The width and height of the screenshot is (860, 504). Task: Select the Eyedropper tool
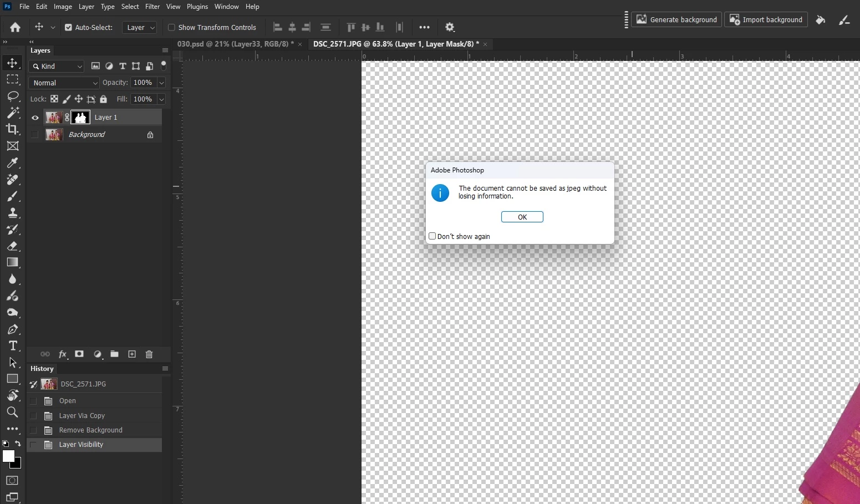coord(12,162)
